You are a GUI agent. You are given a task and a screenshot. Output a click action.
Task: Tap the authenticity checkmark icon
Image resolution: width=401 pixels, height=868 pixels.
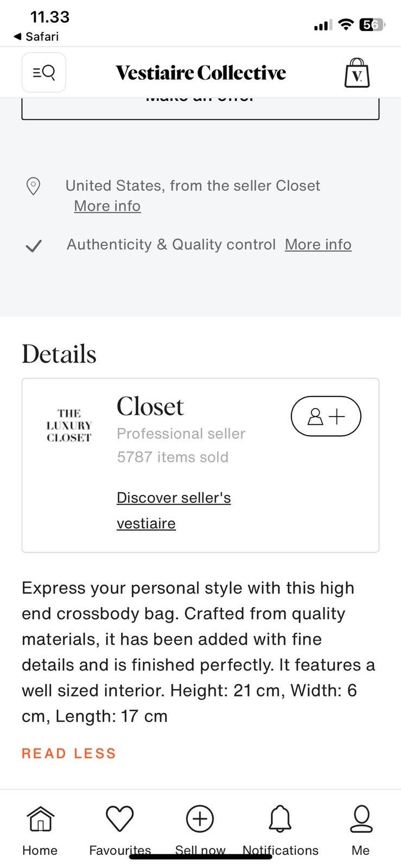34,246
